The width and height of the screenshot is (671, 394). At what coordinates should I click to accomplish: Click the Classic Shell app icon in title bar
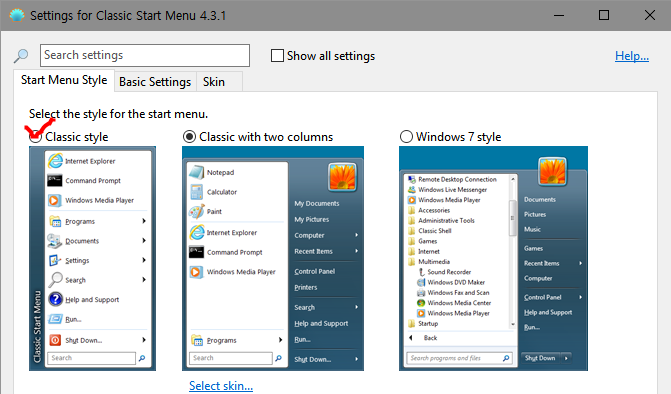[17, 15]
